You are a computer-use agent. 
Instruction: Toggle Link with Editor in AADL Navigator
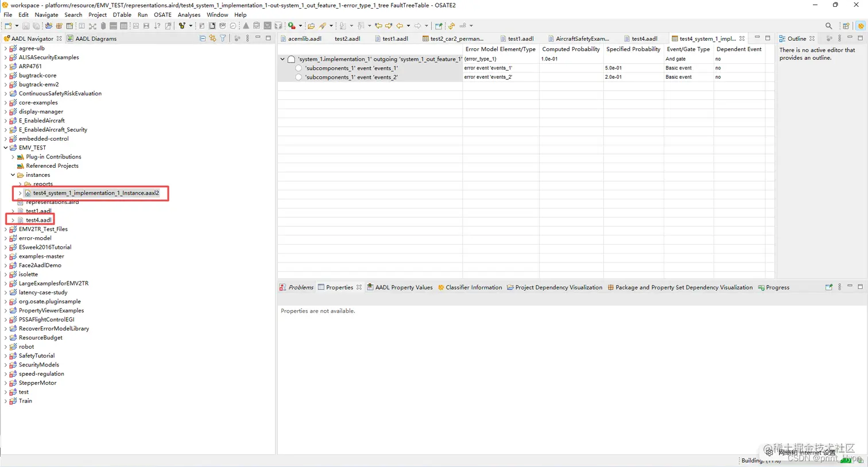(x=213, y=38)
